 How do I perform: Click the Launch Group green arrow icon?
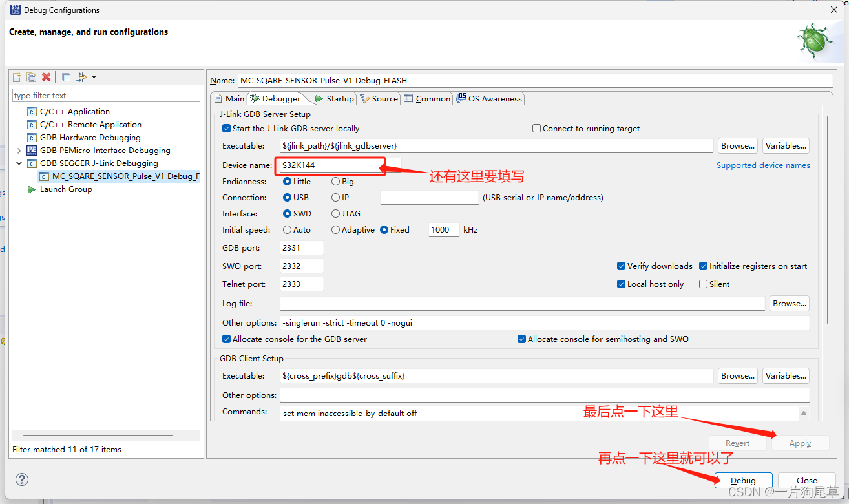(32, 189)
